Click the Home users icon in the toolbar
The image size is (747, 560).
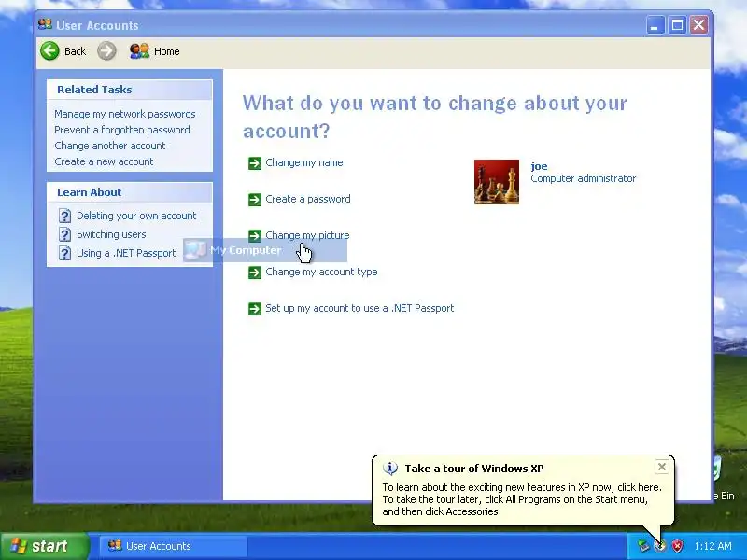click(x=139, y=51)
